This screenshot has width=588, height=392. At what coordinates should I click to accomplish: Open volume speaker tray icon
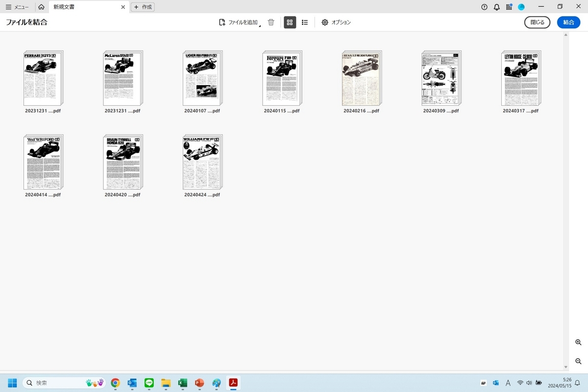[529, 383]
